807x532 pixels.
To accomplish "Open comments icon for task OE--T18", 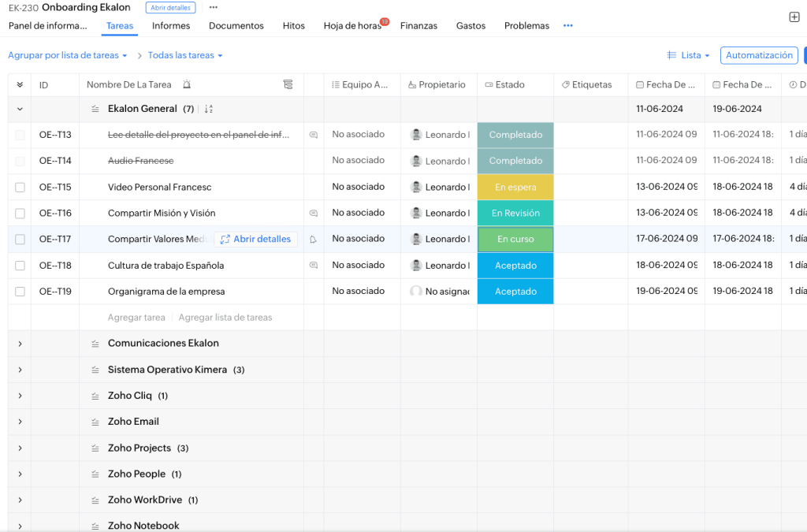I will pyautogui.click(x=313, y=266).
